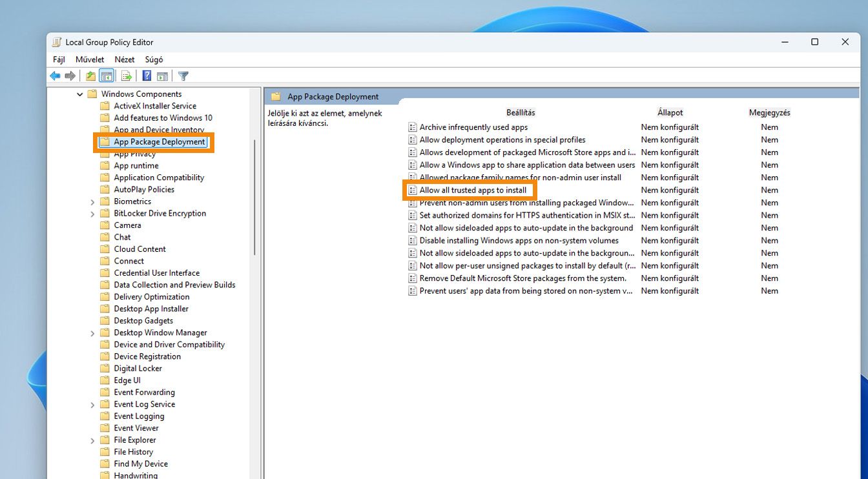Image resolution: width=868 pixels, height=479 pixels.
Task: Select 'Prevent users' app data from being stored on non-system' setting
Action: (526, 290)
